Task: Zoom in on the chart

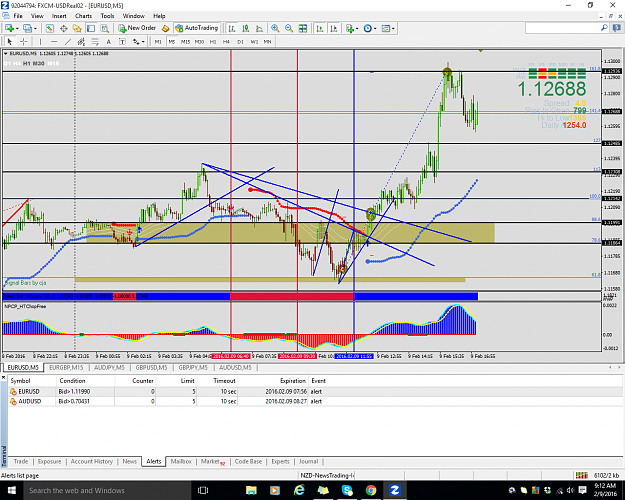Action: point(275,28)
